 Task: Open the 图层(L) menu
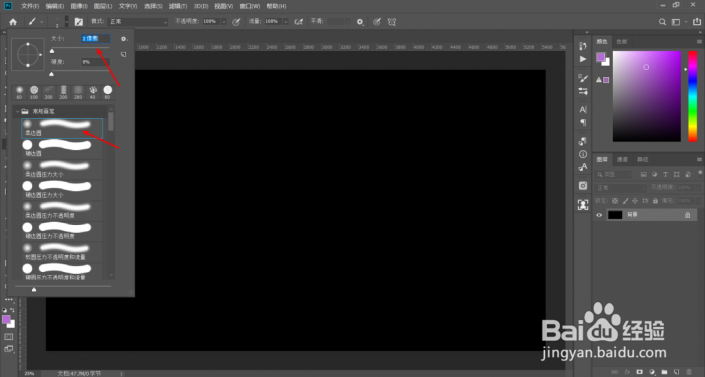pyautogui.click(x=103, y=6)
